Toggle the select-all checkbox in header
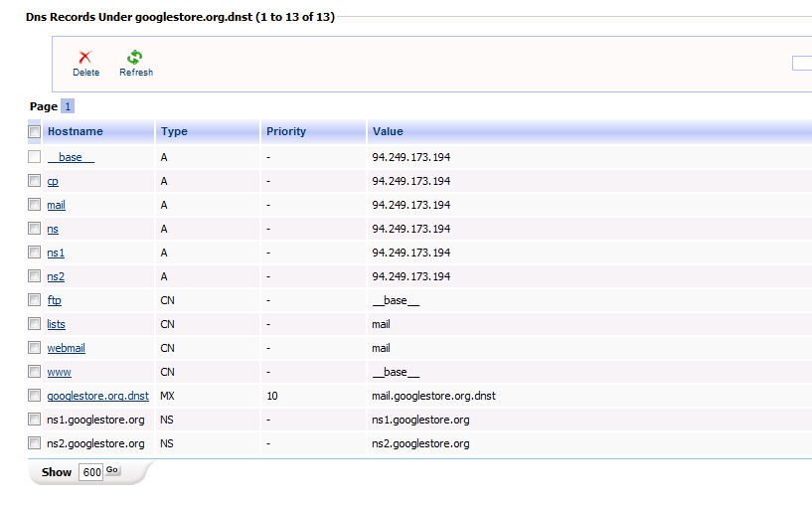This screenshot has width=812, height=509. pos(34,131)
